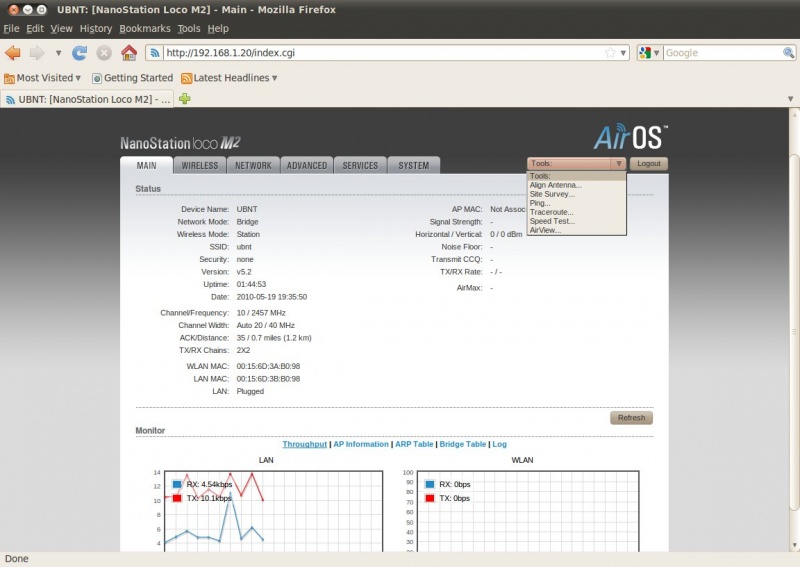Open the Log monitor link
Image resolution: width=800 pixels, height=567 pixels.
[x=499, y=444]
